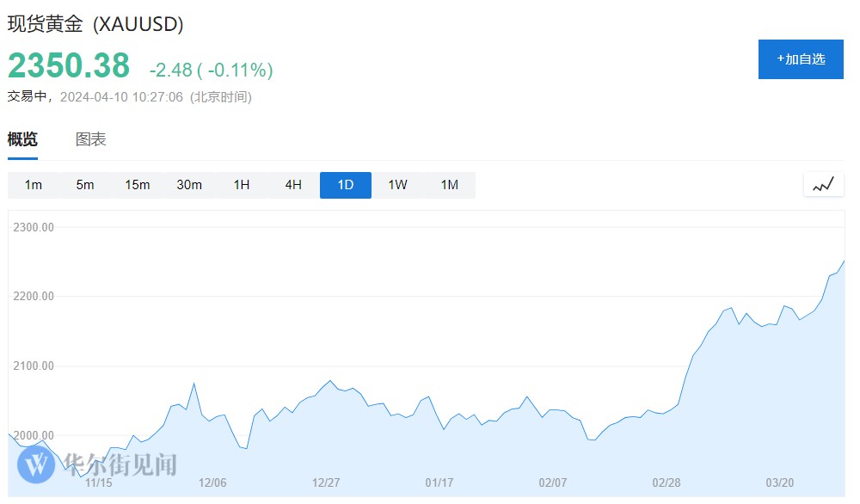
Task: Choose the 1H chart period
Action: click(x=242, y=185)
